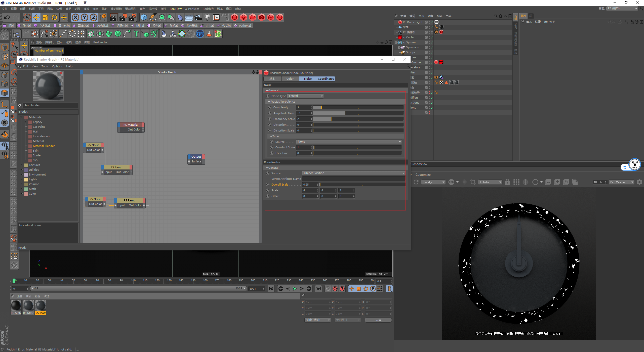Toggle the Complexity animation radio dot
The height and width of the screenshot is (352, 644).
click(x=270, y=108)
